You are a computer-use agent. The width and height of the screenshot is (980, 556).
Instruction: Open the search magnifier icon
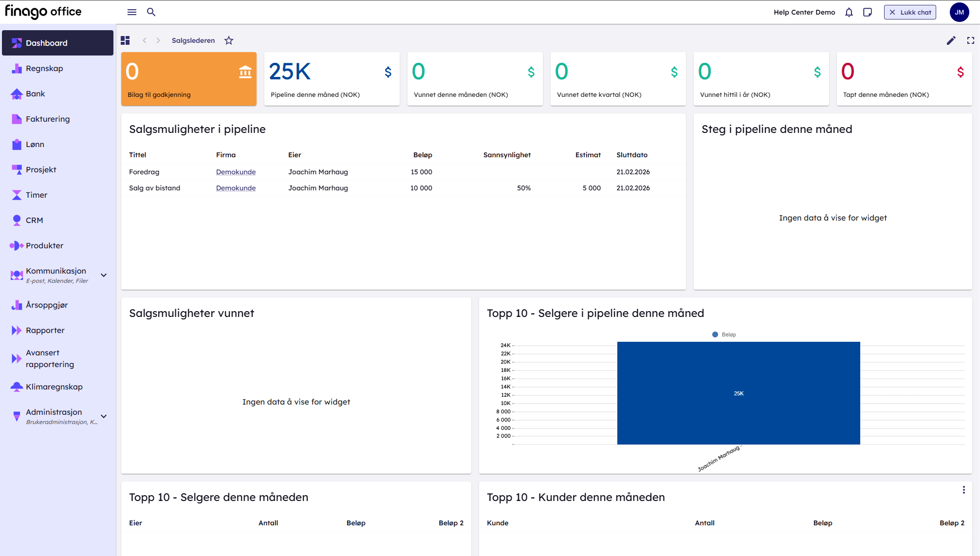tap(151, 12)
